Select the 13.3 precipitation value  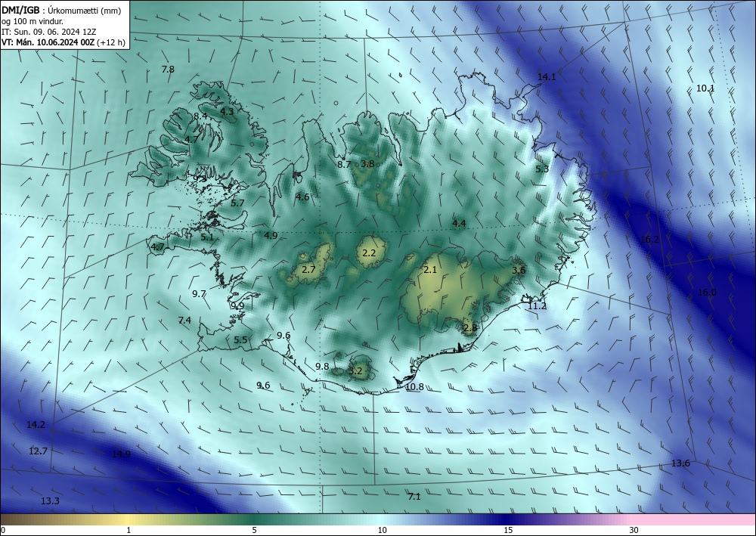click(x=50, y=501)
